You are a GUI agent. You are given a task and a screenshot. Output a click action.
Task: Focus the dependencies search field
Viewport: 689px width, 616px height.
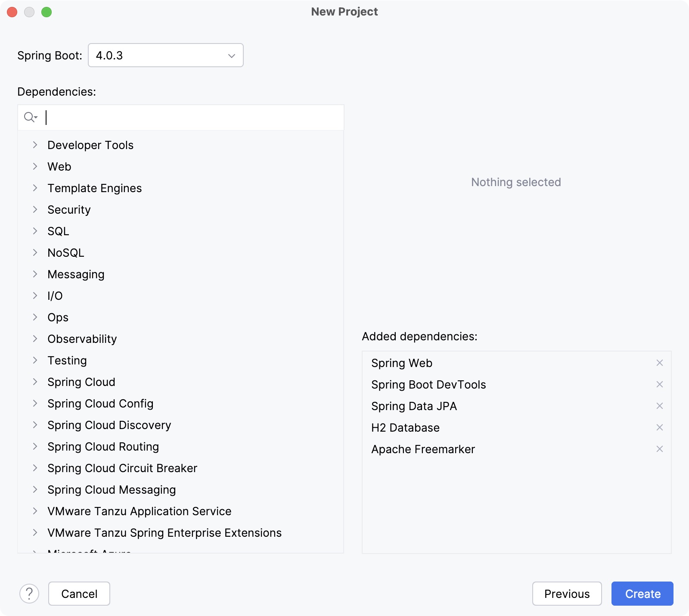tap(194, 117)
